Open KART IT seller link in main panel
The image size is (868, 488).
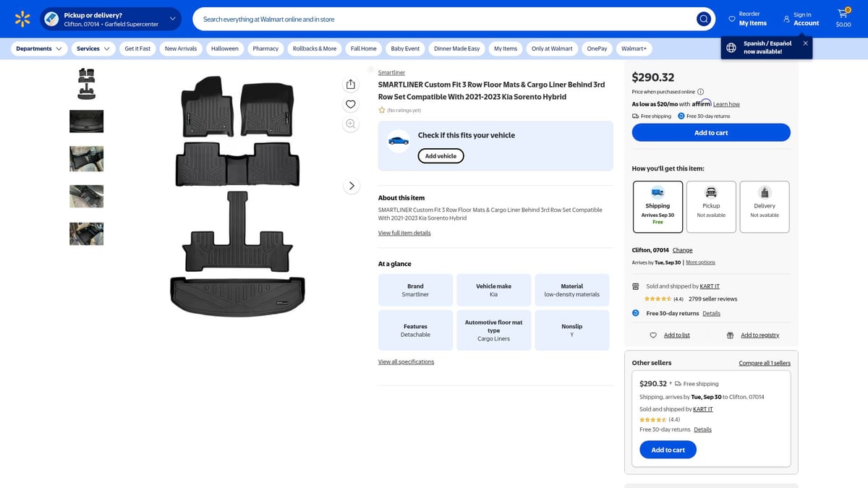pos(710,286)
